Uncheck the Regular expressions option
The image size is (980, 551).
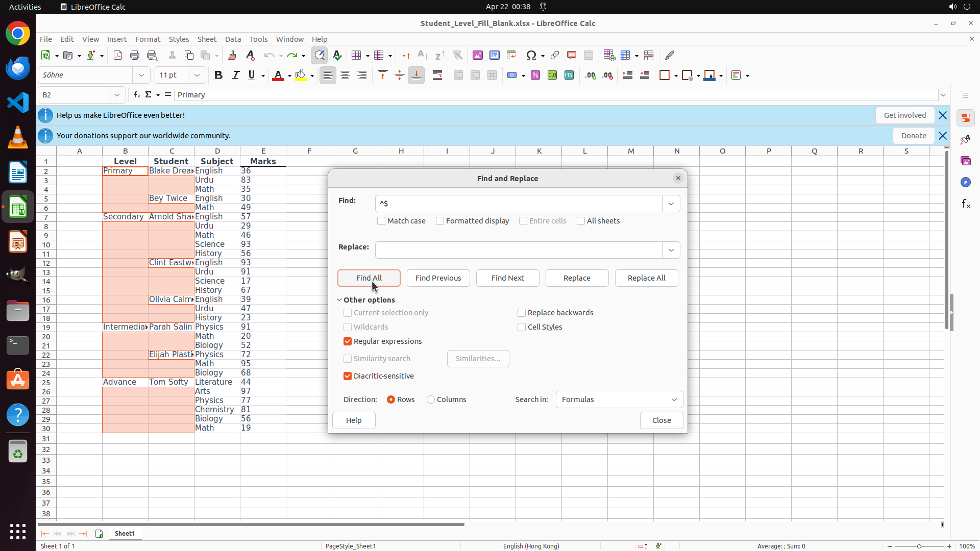[348, 341]
